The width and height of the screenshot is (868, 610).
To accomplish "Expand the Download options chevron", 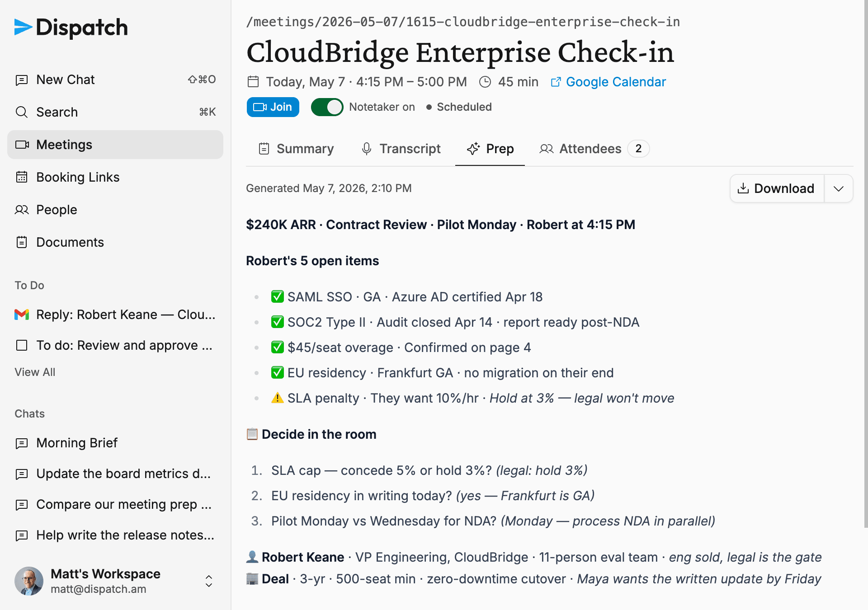I will click(839, 188).
